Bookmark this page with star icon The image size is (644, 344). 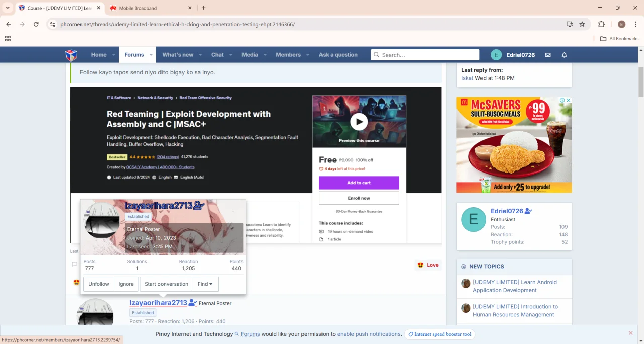(582, 24)
